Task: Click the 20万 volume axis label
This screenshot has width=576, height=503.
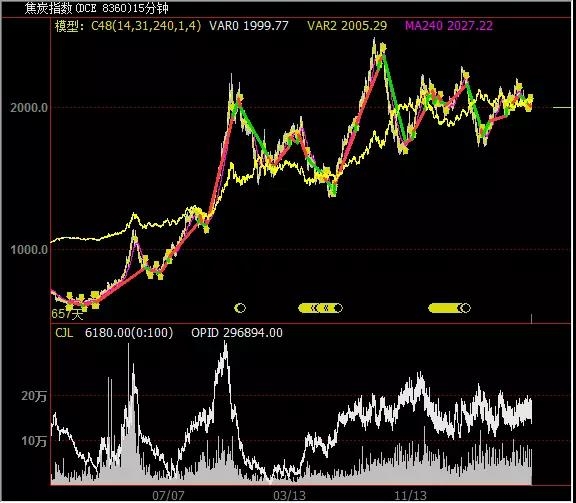Action: pyautogui.click(x=34, y=396)
